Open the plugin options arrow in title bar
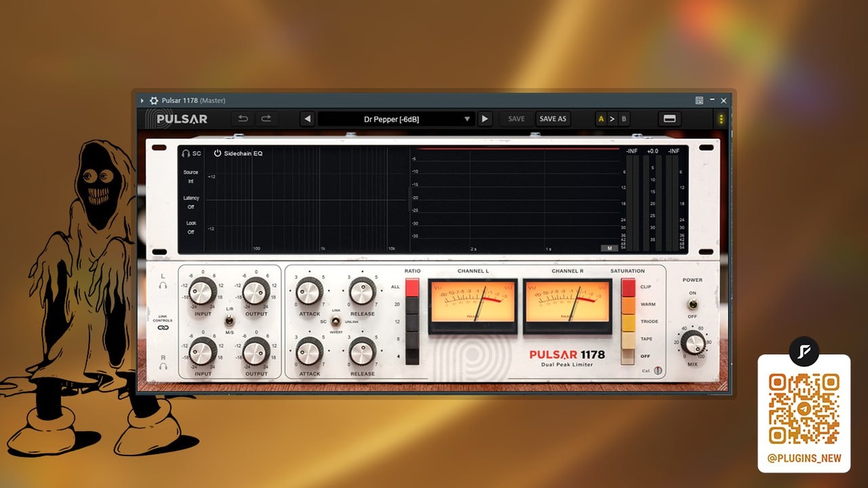This screenshot has width=868, height=488. (142, 100)
